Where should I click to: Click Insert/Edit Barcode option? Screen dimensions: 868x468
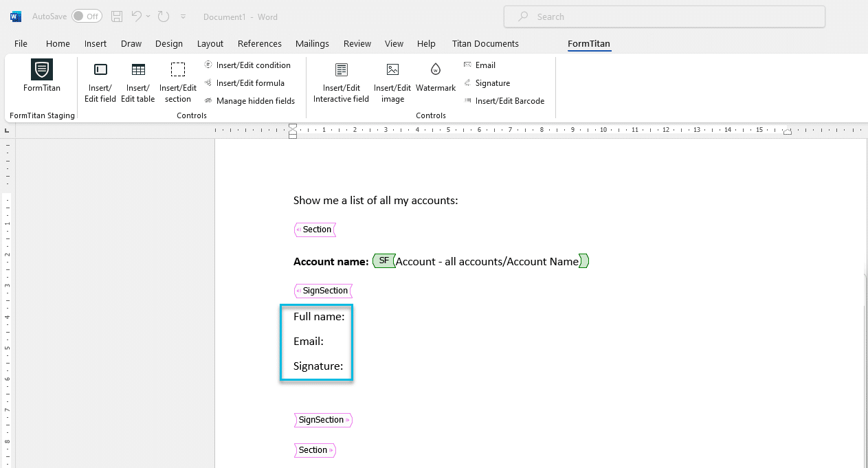point(504,101)
